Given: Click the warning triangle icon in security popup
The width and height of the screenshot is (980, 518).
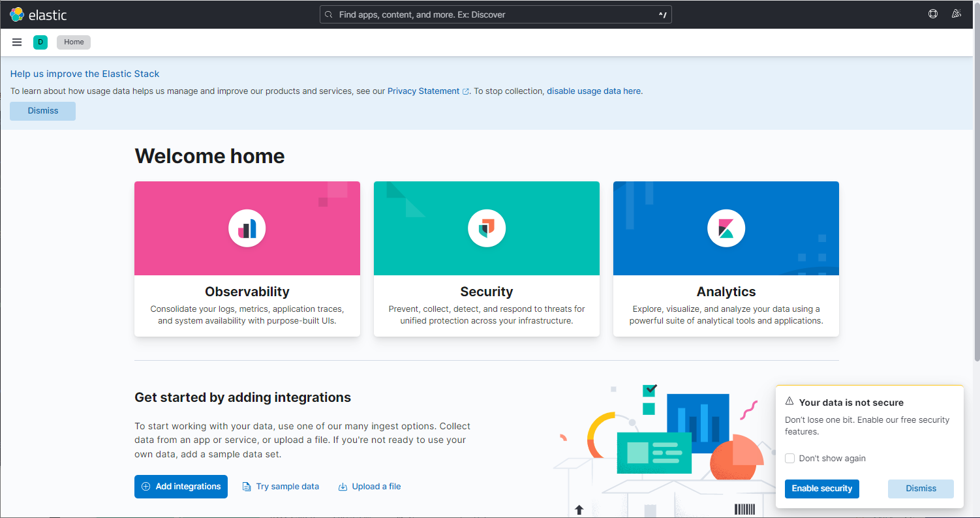Looking at the screenshot, I should click(789, 402).
